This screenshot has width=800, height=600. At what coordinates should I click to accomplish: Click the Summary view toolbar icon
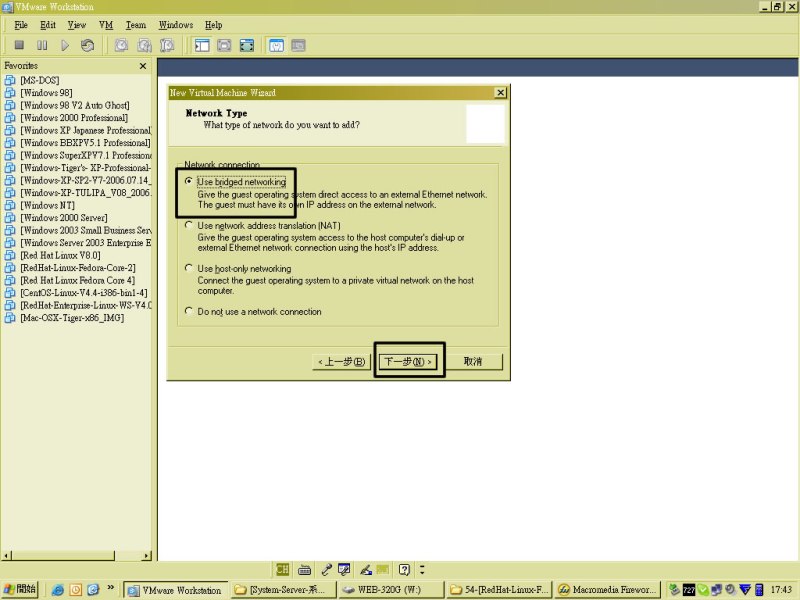point(276,45)
